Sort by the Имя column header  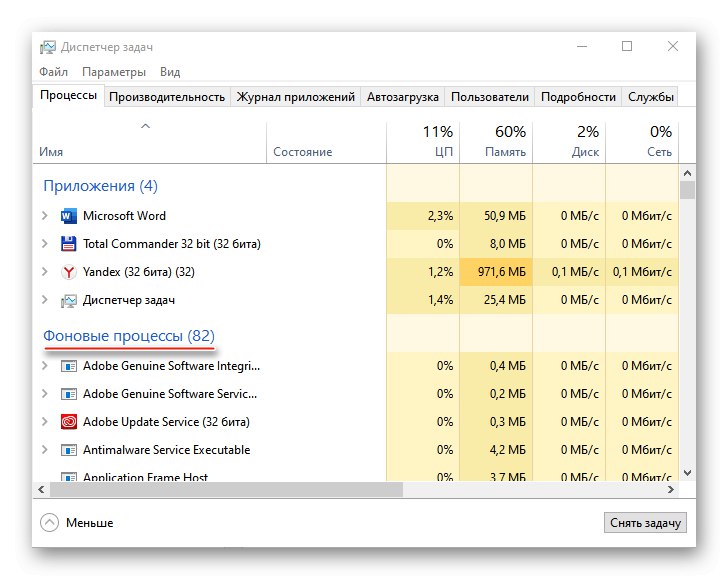[x=149, y=143]
